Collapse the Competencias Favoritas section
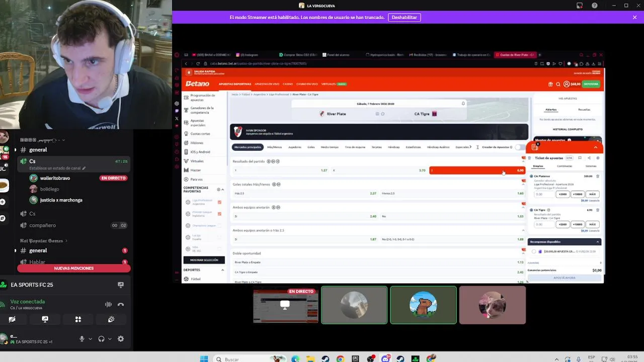This screenshot has width=644, height=362. (222, 190)
